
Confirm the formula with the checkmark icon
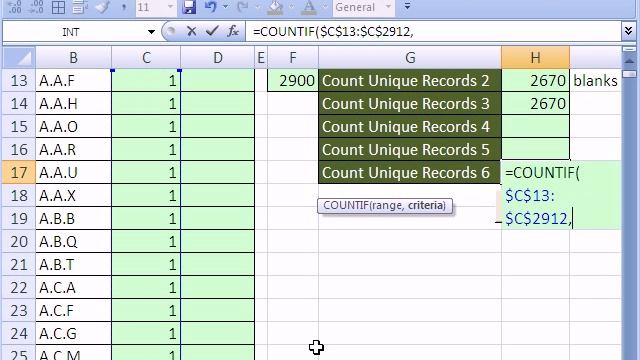[212, 31]
